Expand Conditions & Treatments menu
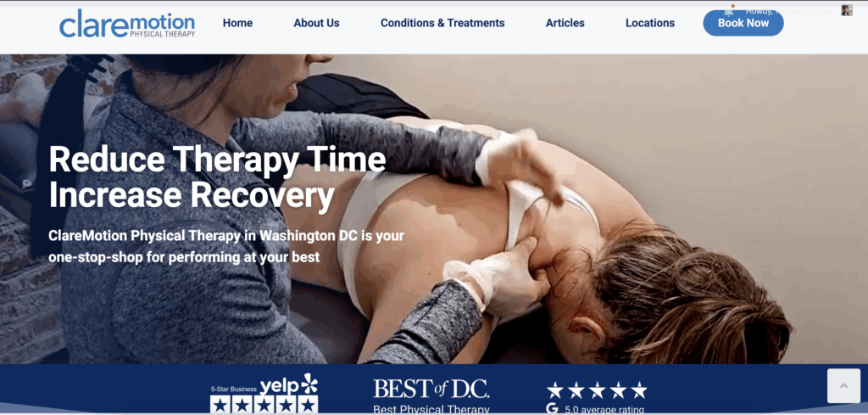The width and height of the screenshot is (868, 415). click(x=442, y=23)
